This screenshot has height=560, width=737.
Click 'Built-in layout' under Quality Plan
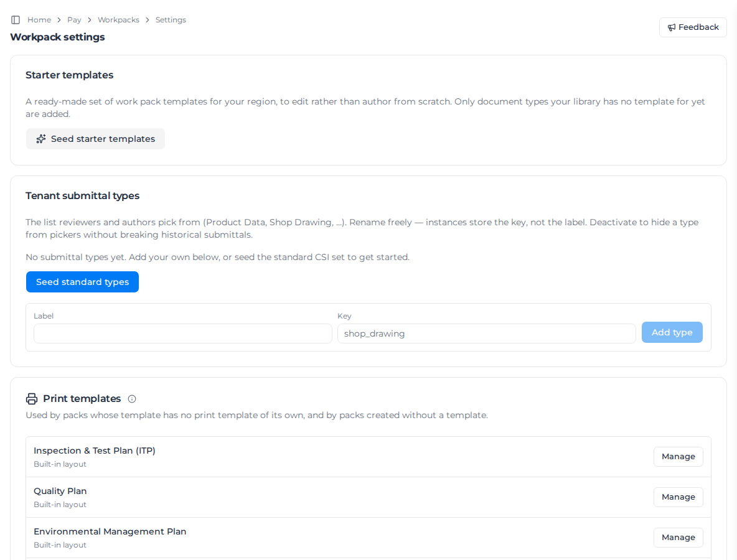pos(60,505)
